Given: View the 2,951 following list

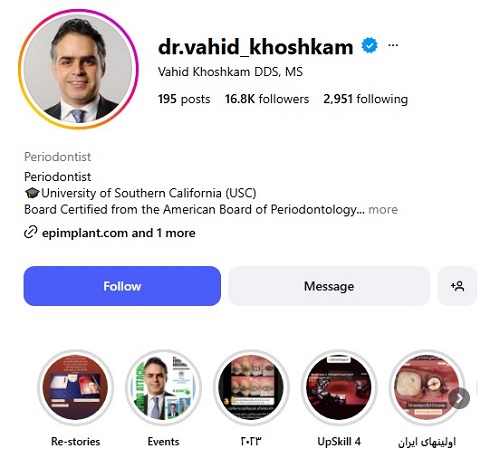Looking at the screenshot, I should pos(366,99).
